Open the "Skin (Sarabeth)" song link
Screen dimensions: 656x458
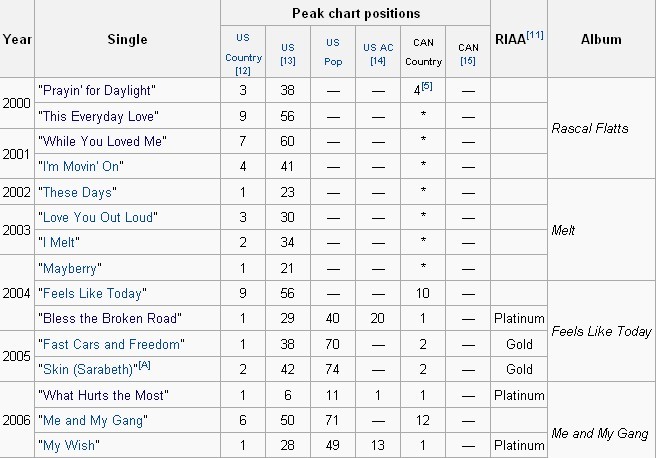pos(88,369)
